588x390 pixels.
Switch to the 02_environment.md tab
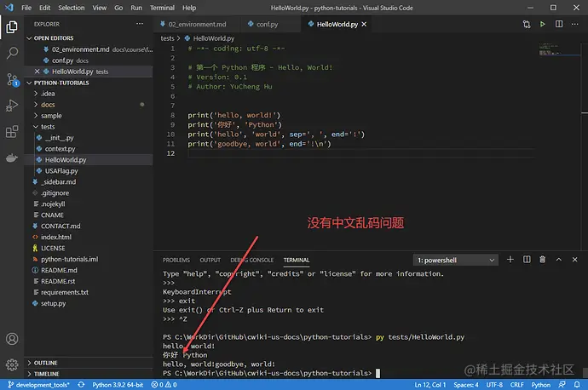[197, 25]
